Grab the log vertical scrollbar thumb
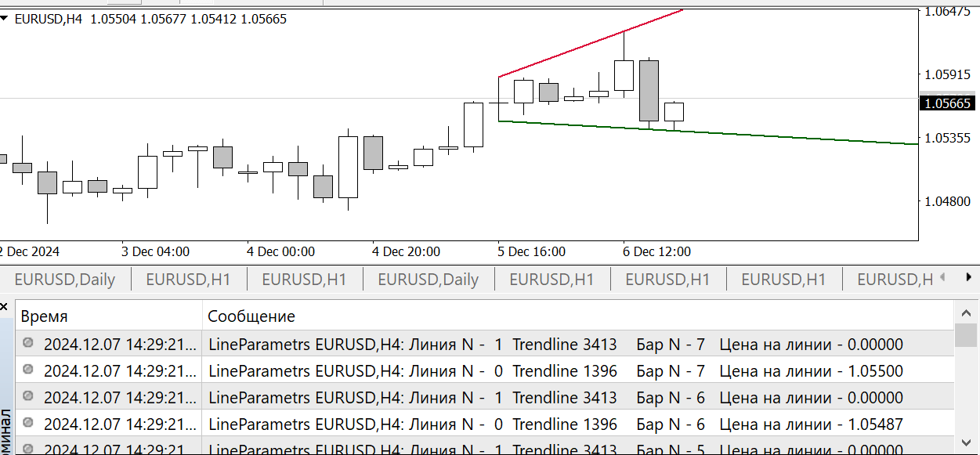 (x=967, y=335)
